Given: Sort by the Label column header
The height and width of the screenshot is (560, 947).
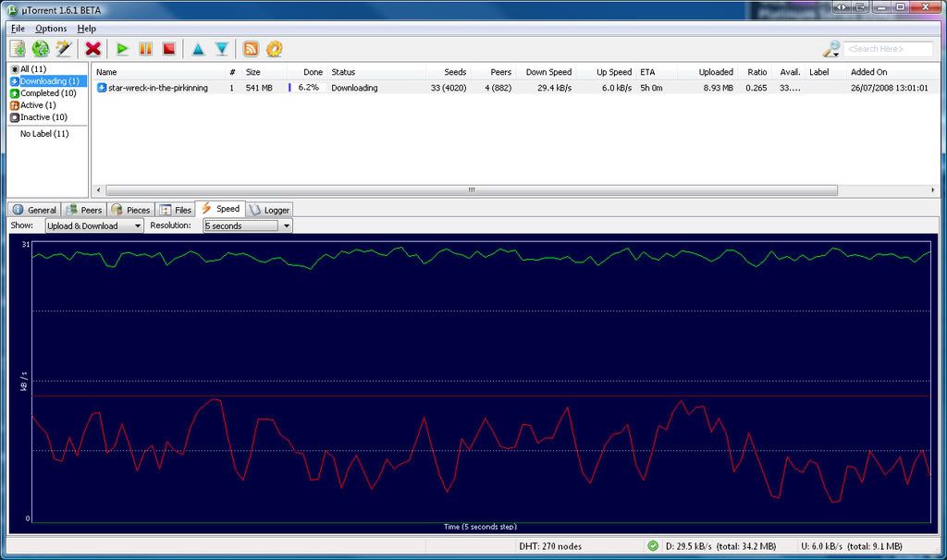Looking at the screenshot, I should [x=819, y=72].
